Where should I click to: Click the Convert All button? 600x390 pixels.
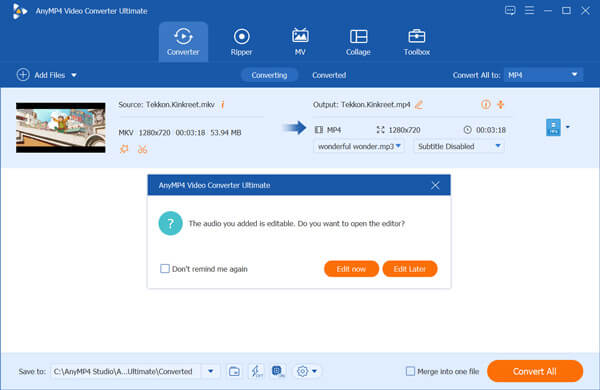[535, 371]
